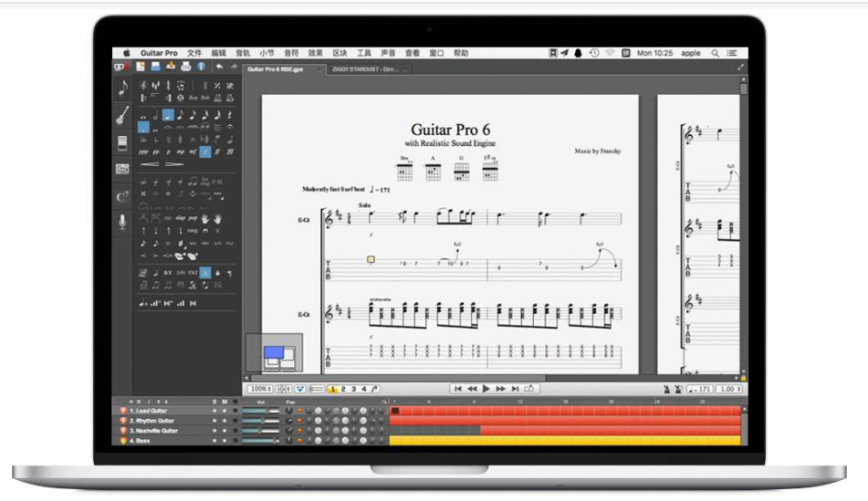Click the metronome icon in playback bar
Viewport: 868px width, 501px height.
(666, 389)
